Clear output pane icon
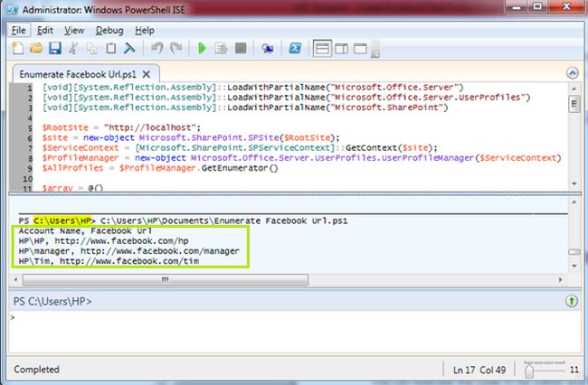This screenshot has width=588, height=385. pyautogui.click(x=129, y=48)
